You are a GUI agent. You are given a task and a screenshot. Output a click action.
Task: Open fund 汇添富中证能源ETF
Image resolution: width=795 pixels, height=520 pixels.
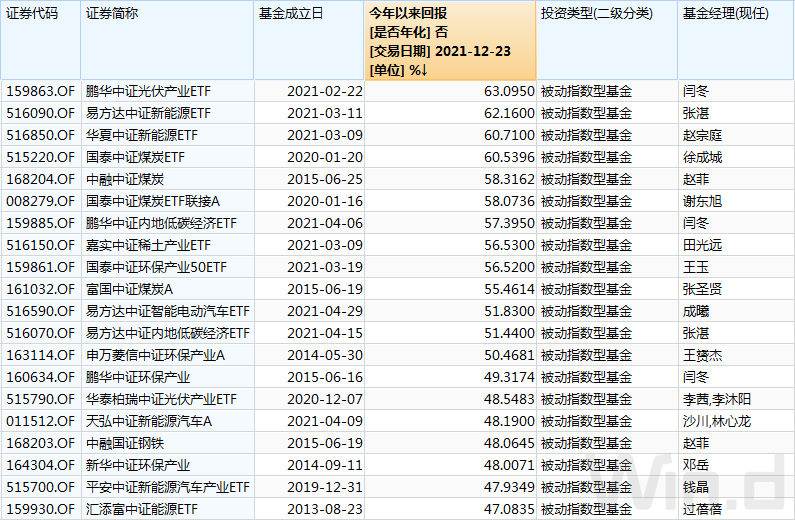coord(141,509)
